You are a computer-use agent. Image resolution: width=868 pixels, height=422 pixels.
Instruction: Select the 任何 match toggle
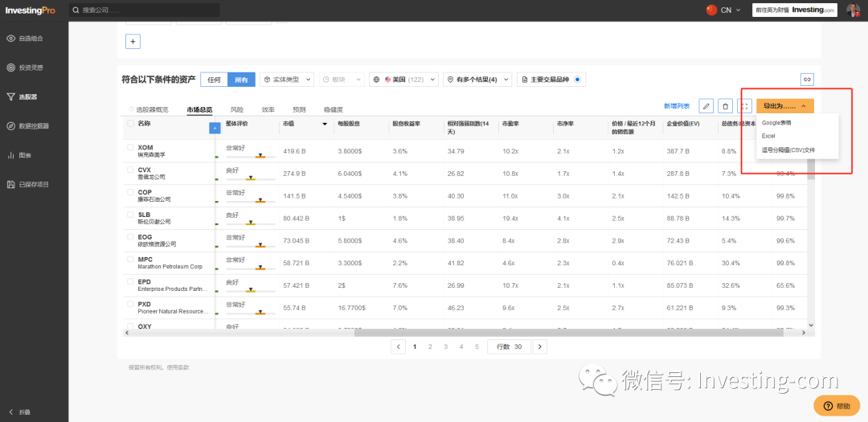click(x=215, y=80)
